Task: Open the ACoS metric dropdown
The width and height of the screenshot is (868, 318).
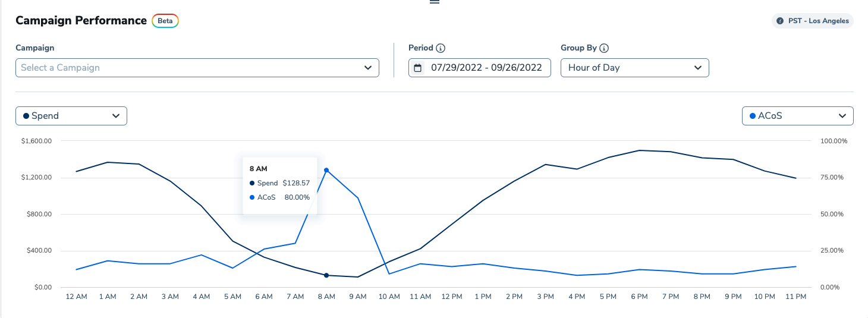Action: pos(797,116)
